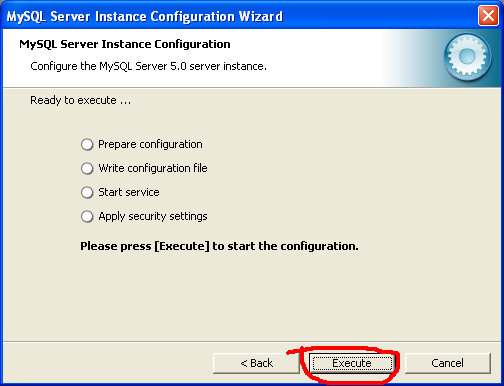The image size is (504, 386).
Task: Click the 'MySQL Server Instance Configuration' heading
Action: tap(125, 44)
